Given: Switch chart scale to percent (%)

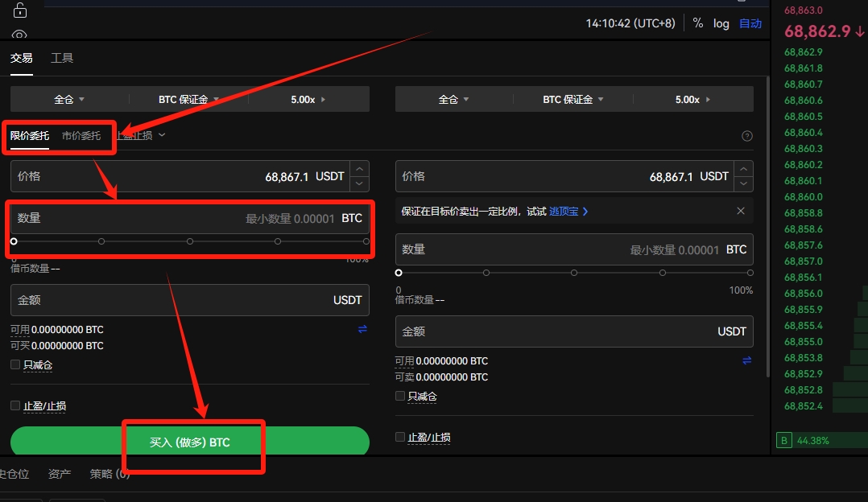Looking at the screenshot, I should point(697,23).
